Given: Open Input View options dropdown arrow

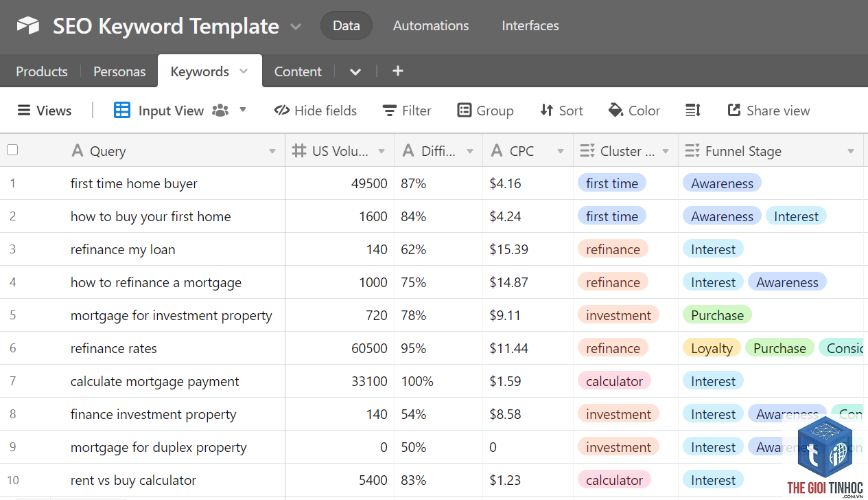Looking at the screenshot, I should point(243,110).
